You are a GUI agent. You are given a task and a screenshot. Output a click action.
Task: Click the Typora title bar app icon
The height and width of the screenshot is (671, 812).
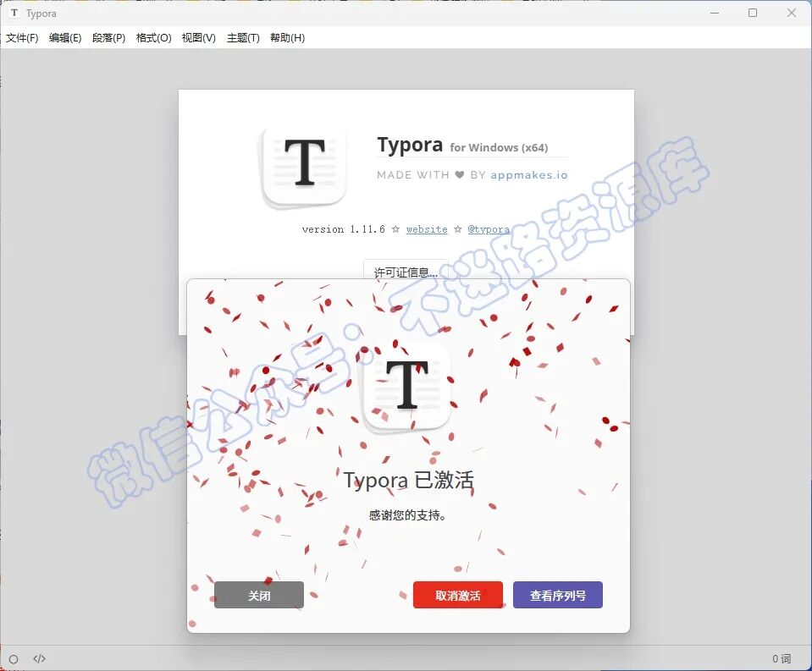click(x=14, y=13)
